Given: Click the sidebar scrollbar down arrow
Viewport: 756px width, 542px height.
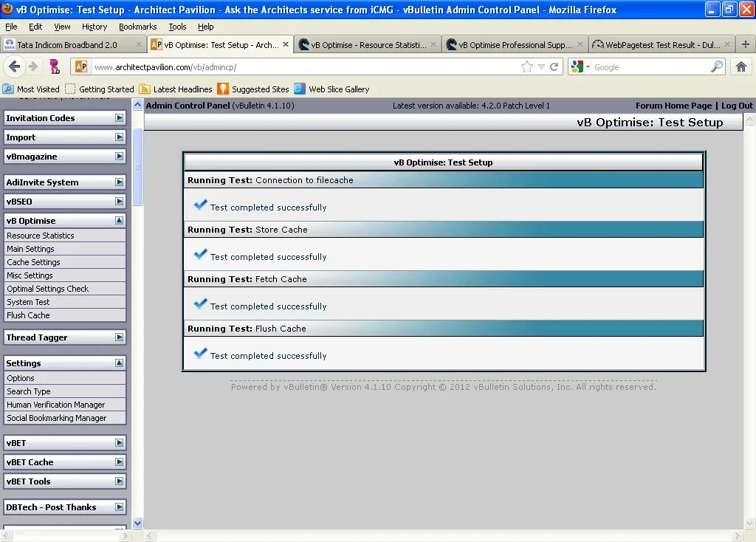Looking at the screenshot, I should click(x=137, y=523).
